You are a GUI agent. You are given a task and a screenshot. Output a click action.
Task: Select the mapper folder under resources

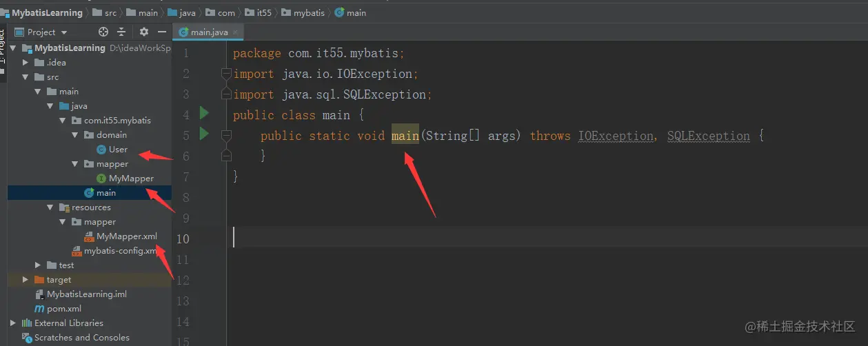(100, 222)
